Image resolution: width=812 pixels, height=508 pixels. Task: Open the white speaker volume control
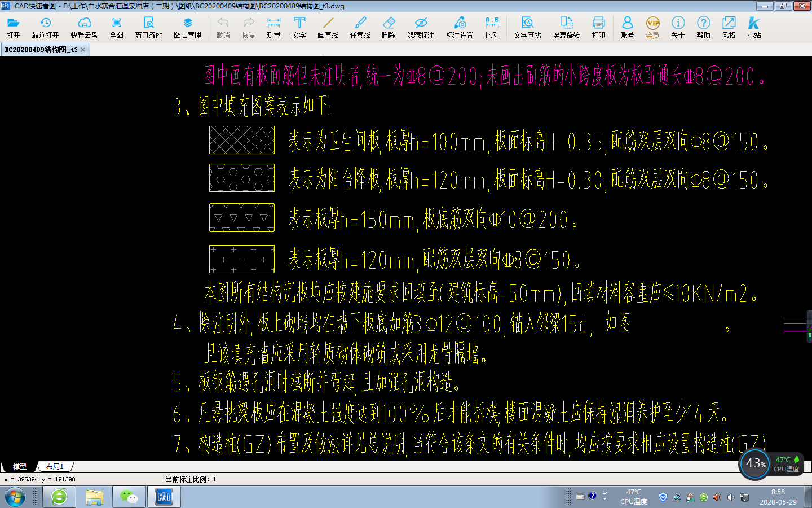[731, 497]
